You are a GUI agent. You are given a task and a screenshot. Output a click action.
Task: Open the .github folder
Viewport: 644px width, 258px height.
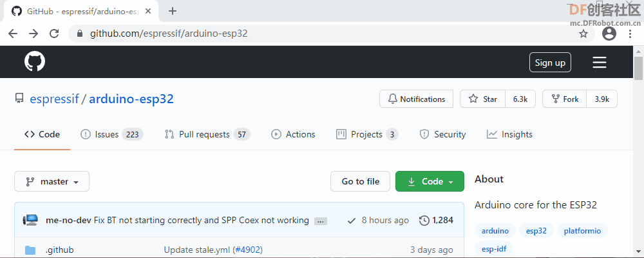[x=59, y=250]
